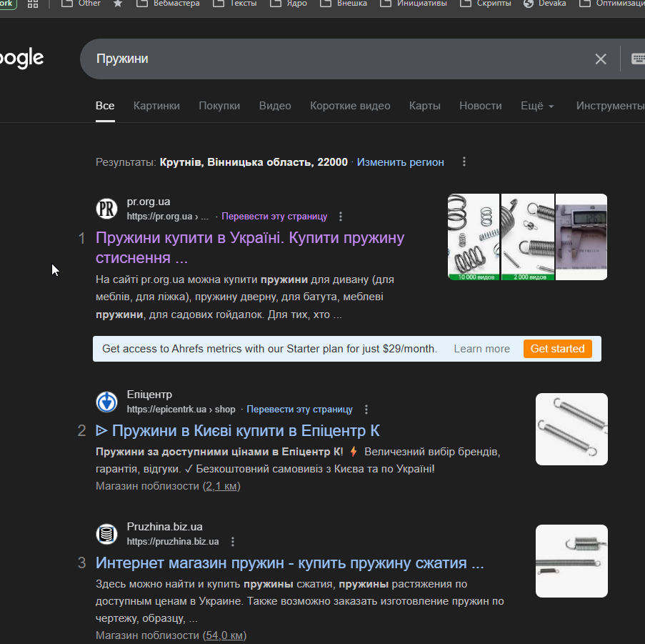Click Перевести эту страницу for Епіцентр

(x=299, y=410)
